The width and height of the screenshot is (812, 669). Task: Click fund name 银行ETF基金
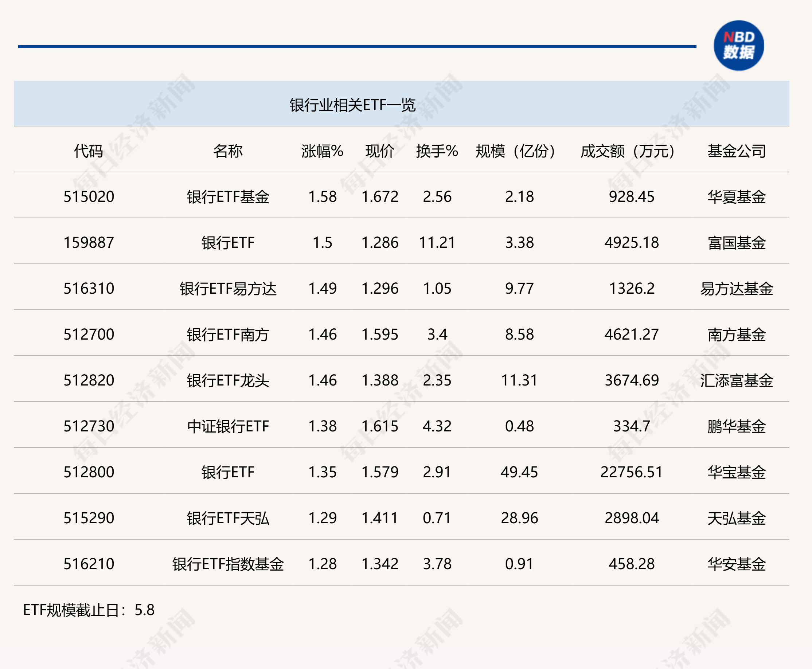click(228, 196)
